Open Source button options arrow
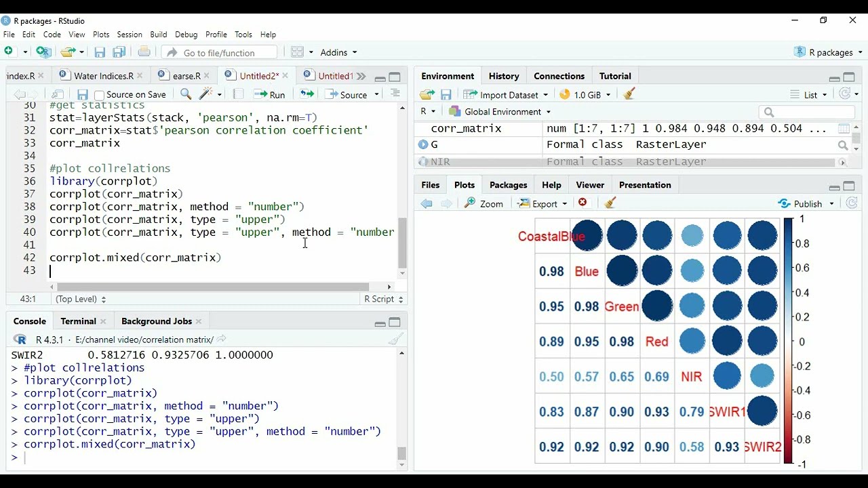 (x=376, y=95)
